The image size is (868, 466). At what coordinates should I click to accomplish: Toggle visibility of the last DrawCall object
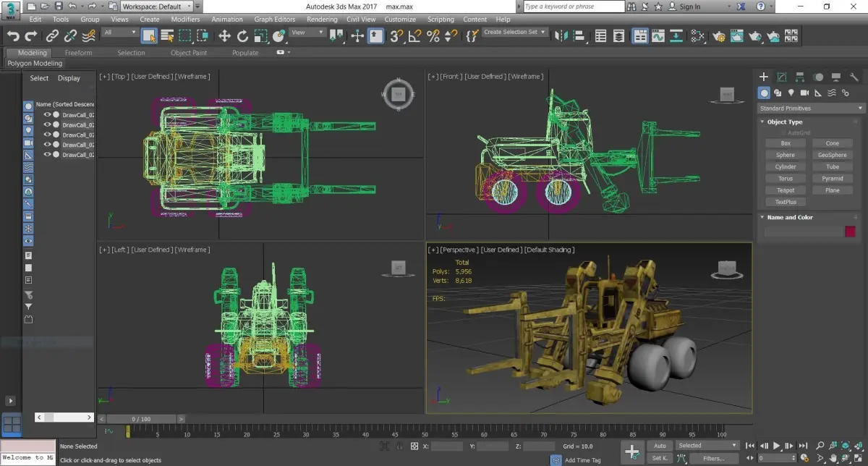pyautogui.click(x=48, y=155)
